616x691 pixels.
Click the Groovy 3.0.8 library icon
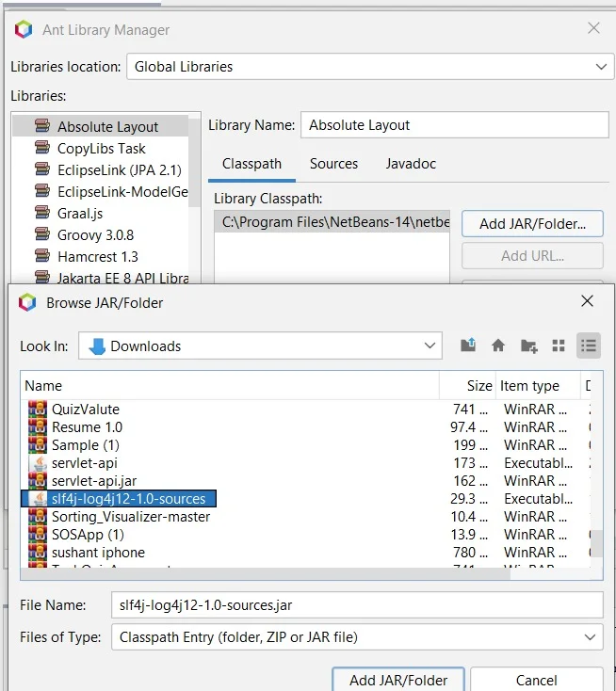point(42,234)
